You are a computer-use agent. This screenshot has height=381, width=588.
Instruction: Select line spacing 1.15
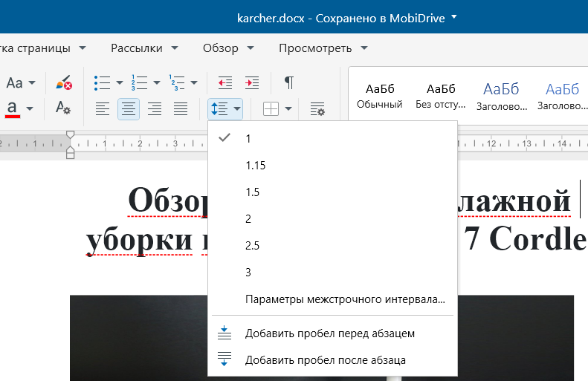pyautogui.click(x=332, y=165)
